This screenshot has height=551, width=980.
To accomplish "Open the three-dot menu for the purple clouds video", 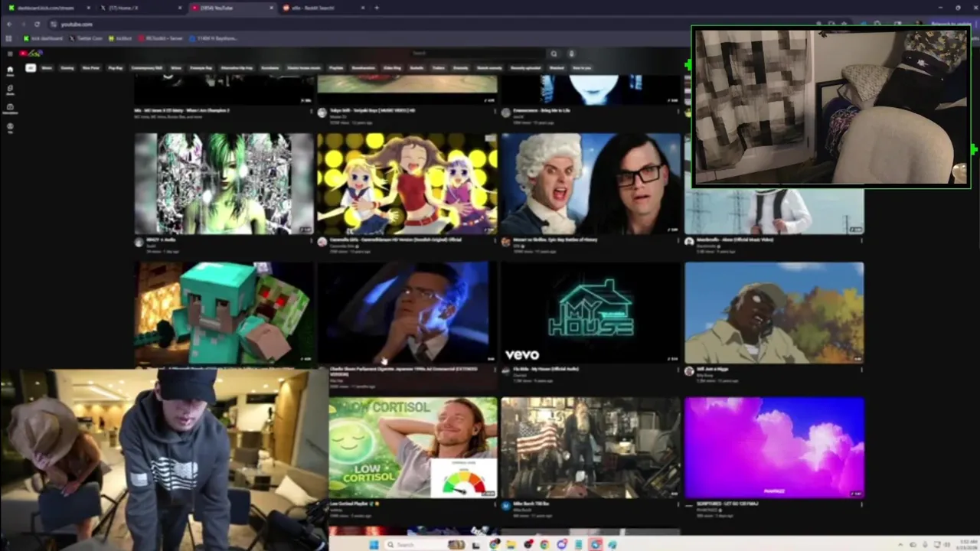I will click(861, 504).
